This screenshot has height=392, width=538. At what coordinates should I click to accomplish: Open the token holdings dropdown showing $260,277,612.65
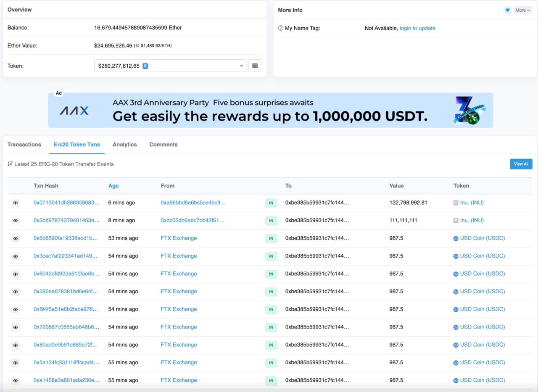171,66
